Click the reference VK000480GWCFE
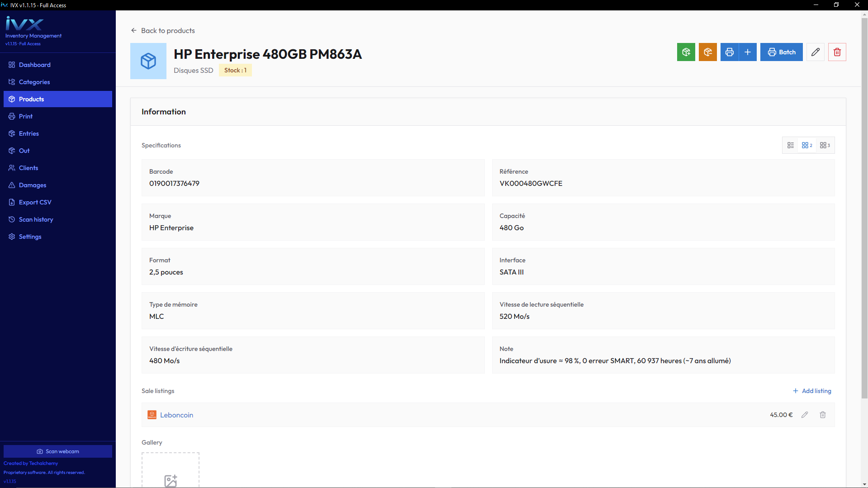 click(x=531, y=183)
